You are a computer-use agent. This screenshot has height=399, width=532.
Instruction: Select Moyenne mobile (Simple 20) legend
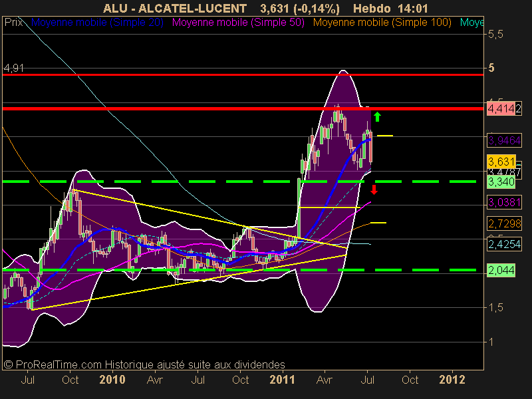tap(97, 23)
